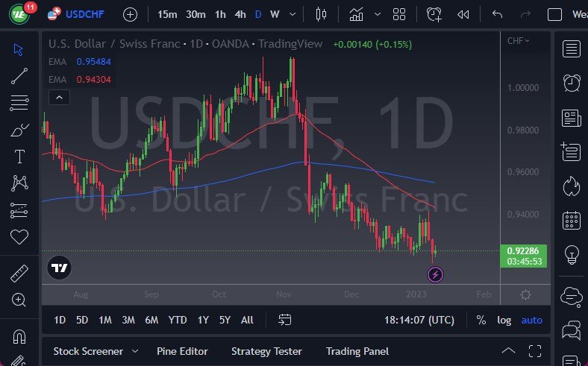Switch to 30m timeframe
The image size is (588, 366).
[x=196, y=15]
